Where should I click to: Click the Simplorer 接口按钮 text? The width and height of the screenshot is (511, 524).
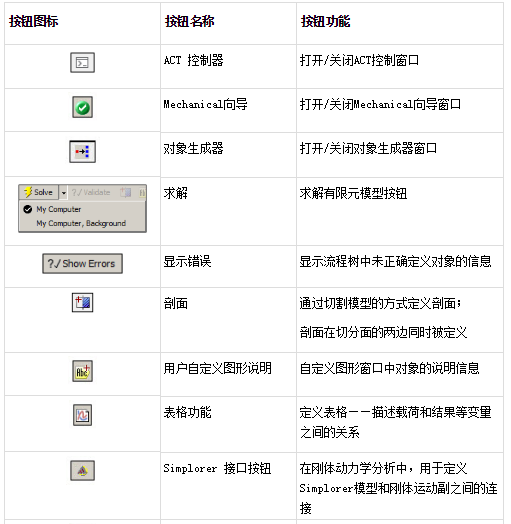217,469
